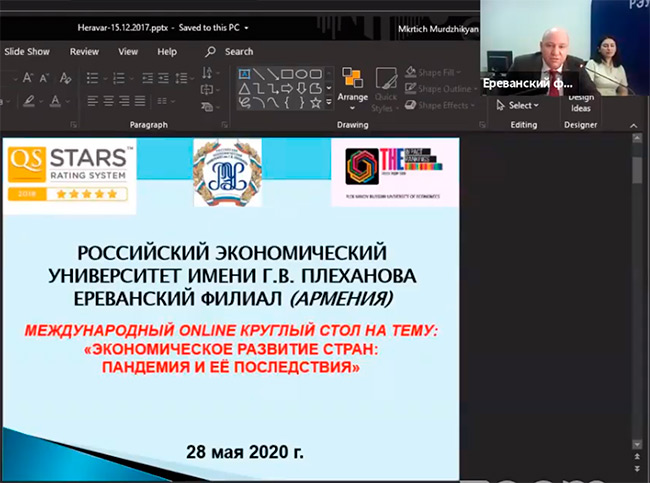This screenshot has height=483, width=650.
Task: Click Design Ideas button
Action: tap(580, 104)
